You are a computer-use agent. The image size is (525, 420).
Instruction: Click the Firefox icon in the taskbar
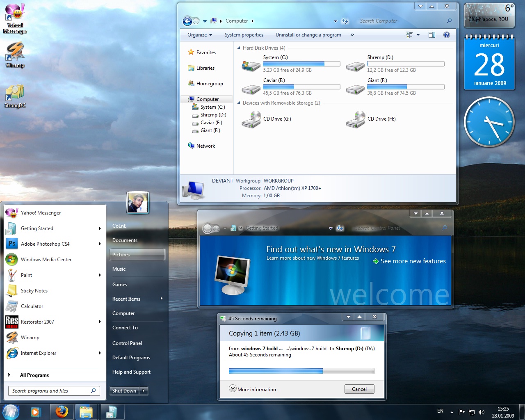tap(62, 412)
